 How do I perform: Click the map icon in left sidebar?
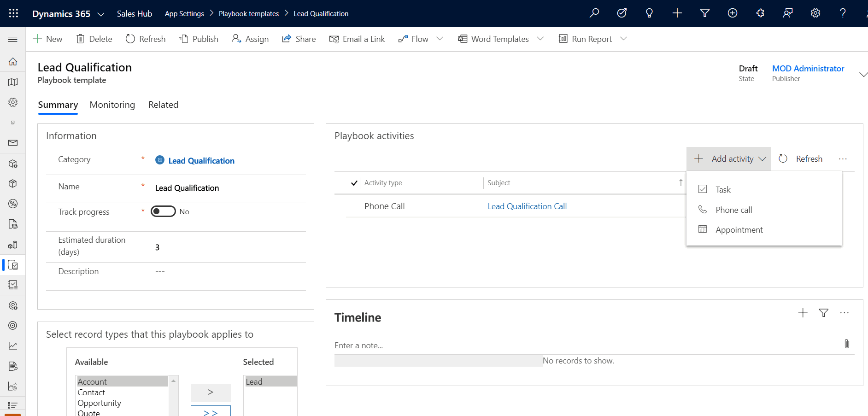point(13,82)
